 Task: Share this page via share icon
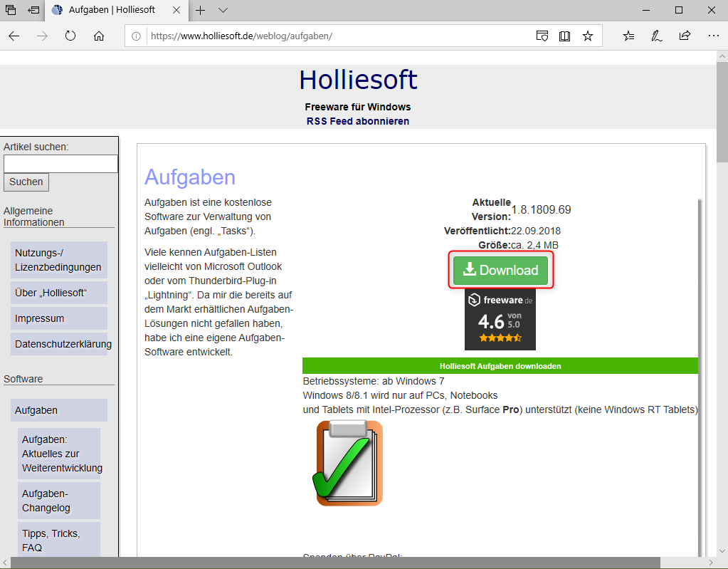click(685, 36)
